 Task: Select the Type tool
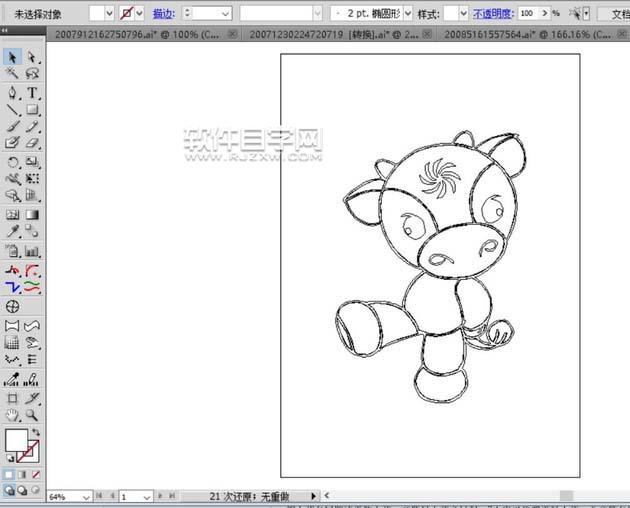[32, 93]
